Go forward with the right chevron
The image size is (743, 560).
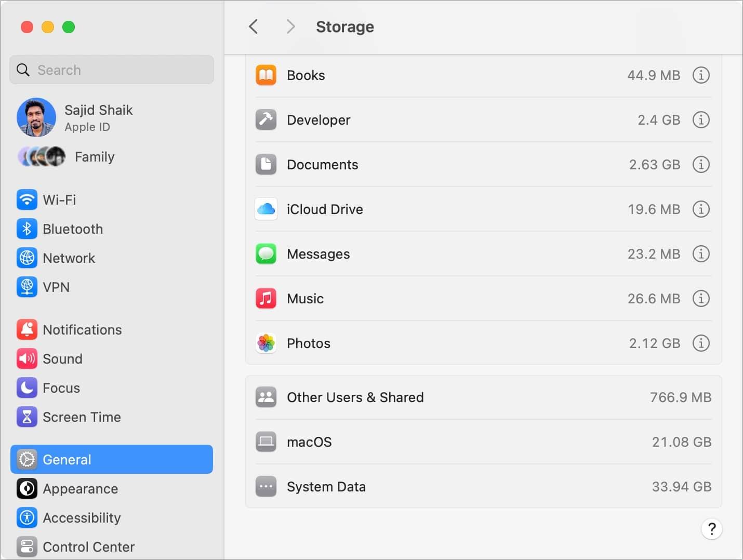290,26
